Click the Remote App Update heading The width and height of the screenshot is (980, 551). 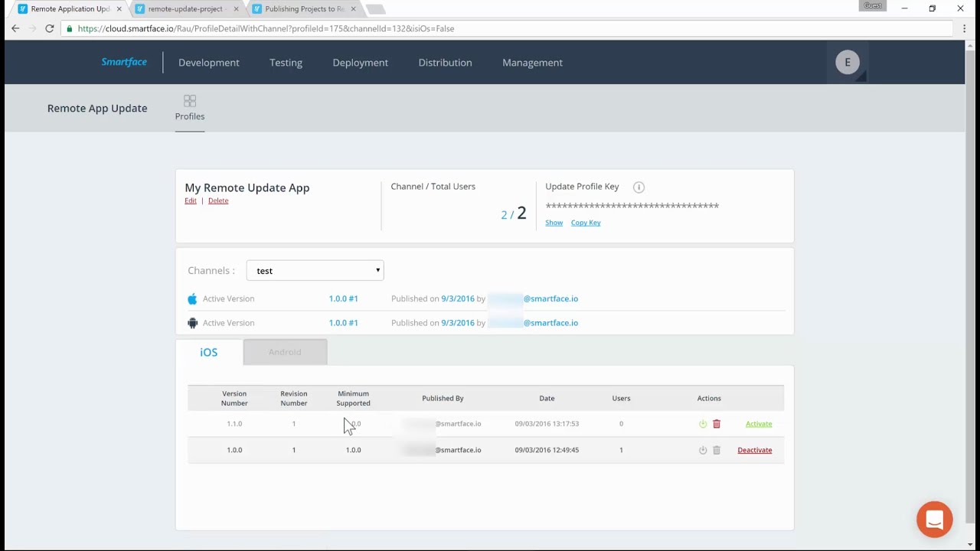[97, 108]
